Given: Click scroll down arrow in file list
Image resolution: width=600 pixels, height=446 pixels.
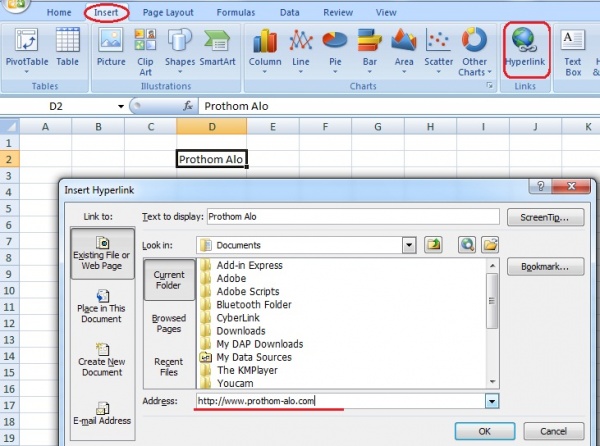Looking at the screenshot, I should point(492,381).
